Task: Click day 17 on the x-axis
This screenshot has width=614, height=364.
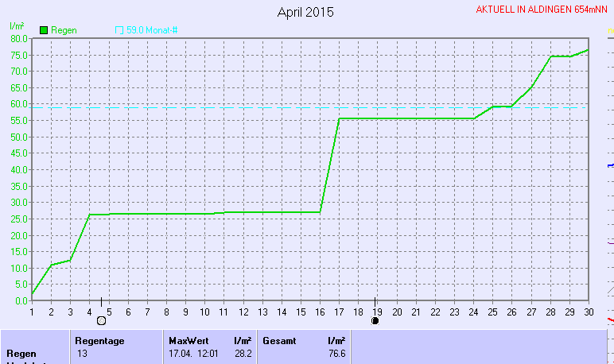Action: (x=340, y=312)
